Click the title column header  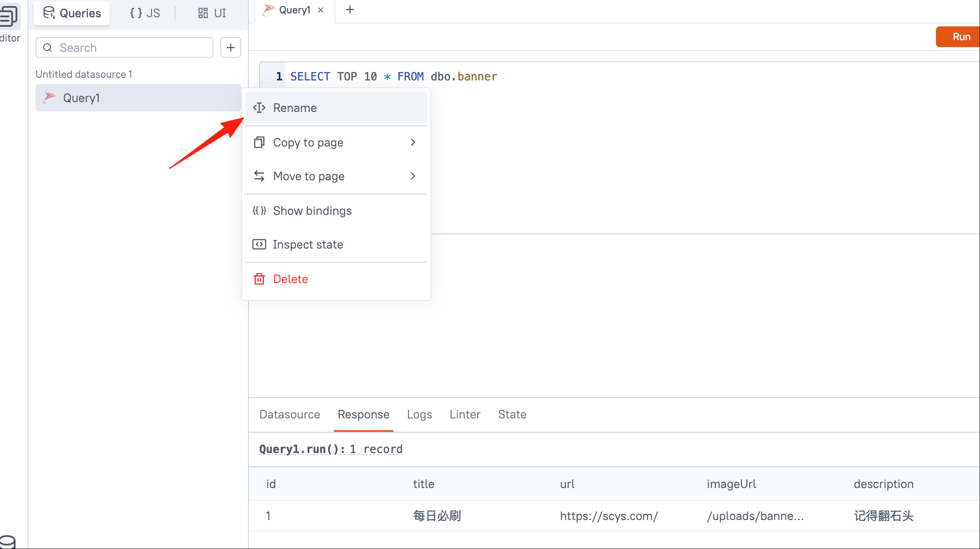click(423, 484)
